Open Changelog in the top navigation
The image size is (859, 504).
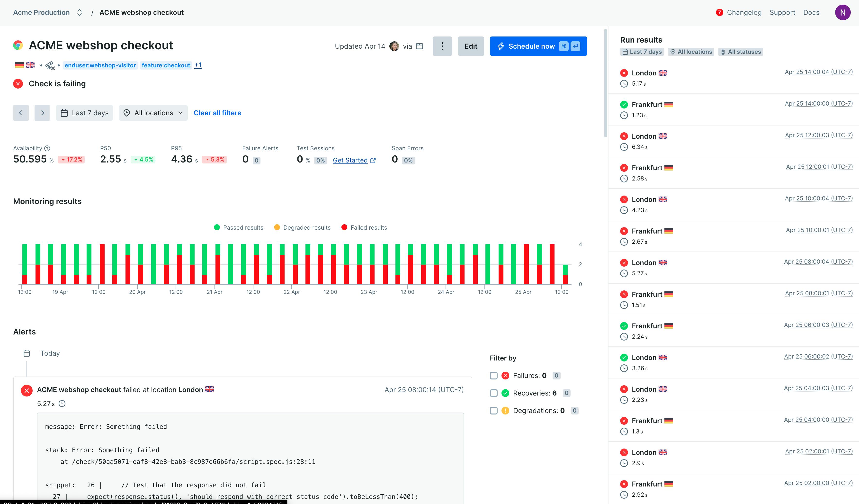tap(744, 13)
